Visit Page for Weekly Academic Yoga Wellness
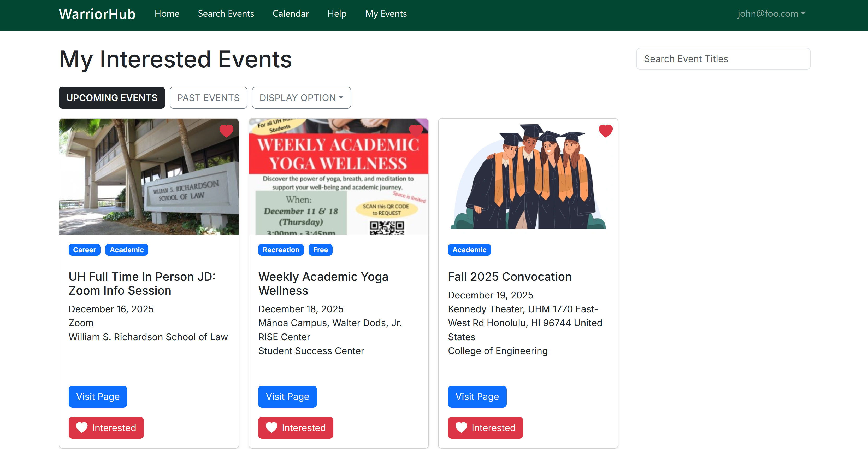Screen dimensions: 868x457 coord(287,396)
